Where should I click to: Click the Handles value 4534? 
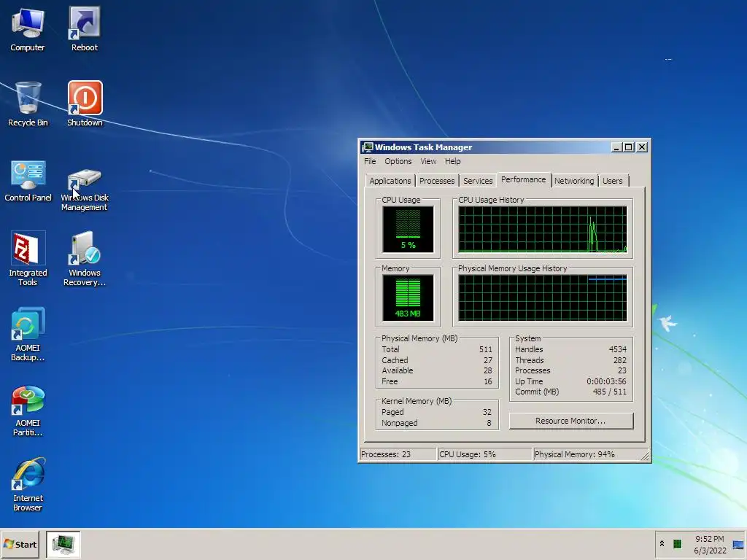coord(617,349)
